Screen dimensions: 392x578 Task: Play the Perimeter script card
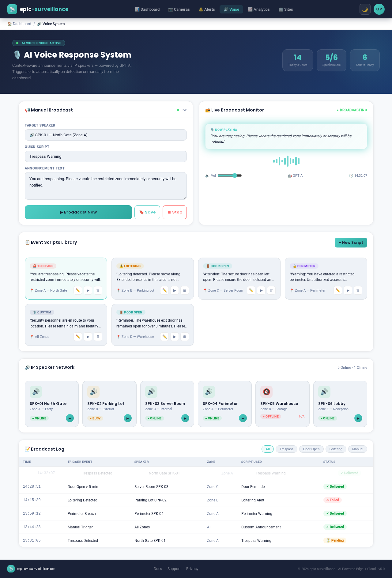(x=348, y=290)
